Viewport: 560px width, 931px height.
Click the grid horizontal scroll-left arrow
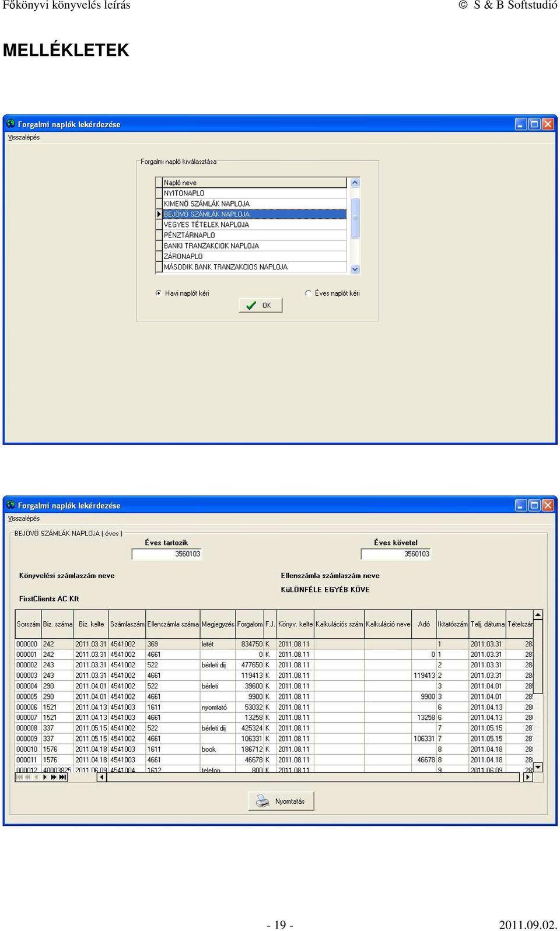click(x=102, y=777)
